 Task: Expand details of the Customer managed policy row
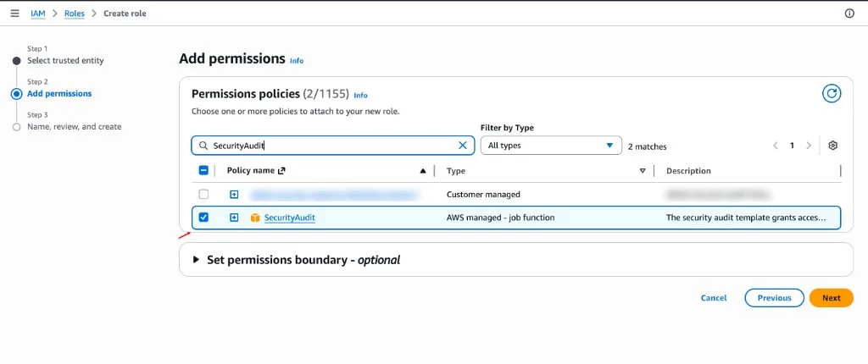click(x=234, y=195)
